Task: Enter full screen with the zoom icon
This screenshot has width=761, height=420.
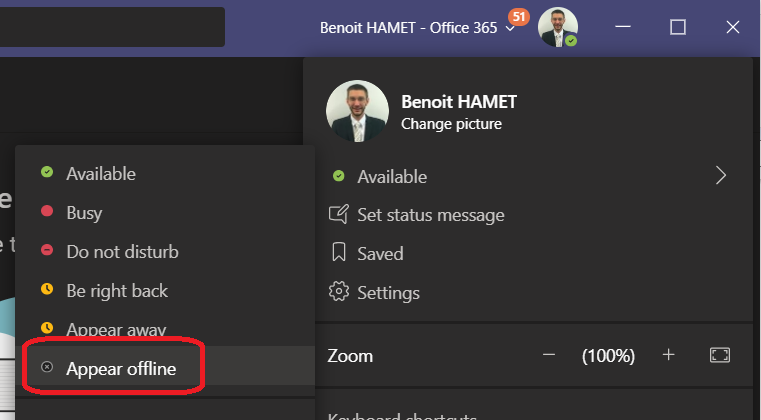Action: click(x=720, y=355)
